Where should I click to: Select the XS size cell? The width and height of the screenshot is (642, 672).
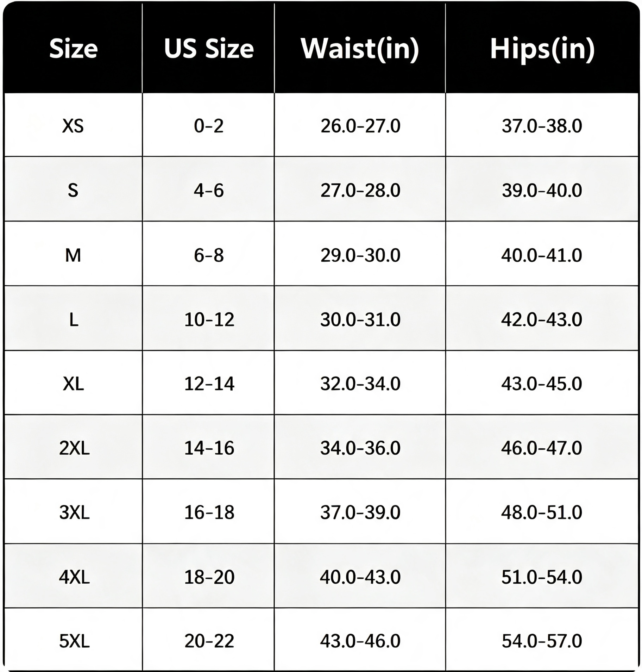tap(73, 126)
